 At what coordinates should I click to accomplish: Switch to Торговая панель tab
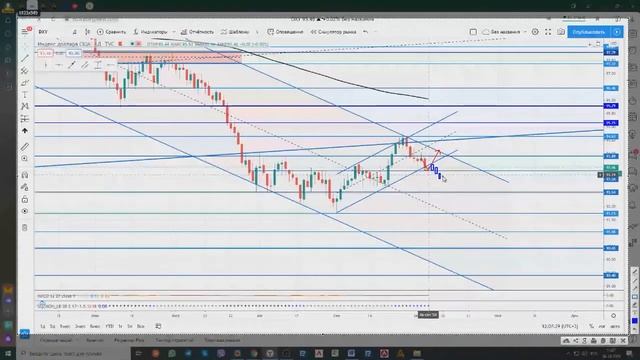[x=222, y=340]
